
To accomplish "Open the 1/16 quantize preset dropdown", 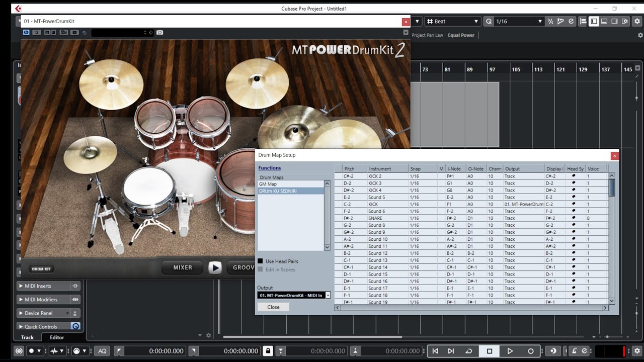I will (x=519, y=21).
